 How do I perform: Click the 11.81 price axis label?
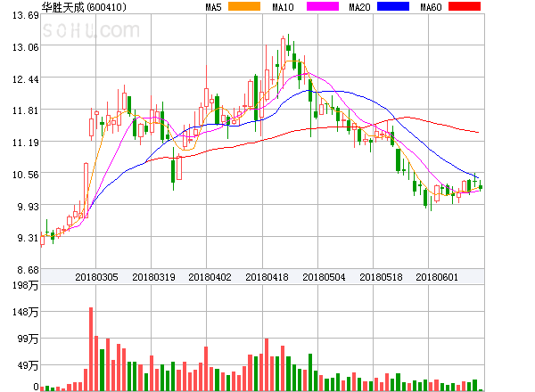[26, 110]
